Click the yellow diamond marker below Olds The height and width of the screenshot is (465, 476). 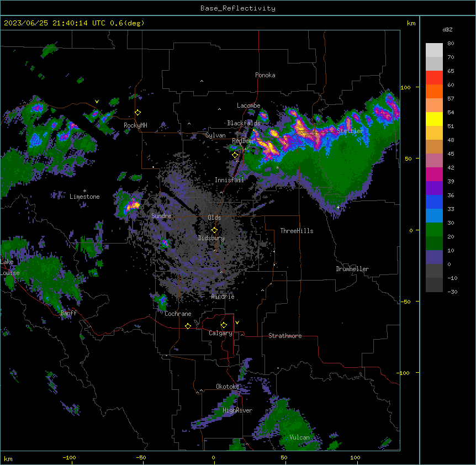(x=214, y=230)
